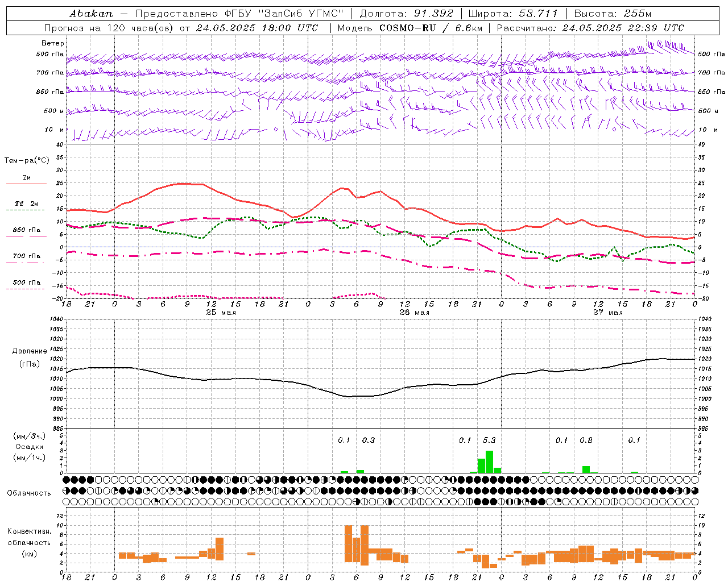Click the 26 мая date label
Screen dimensions: 728x582
[414, 313]
